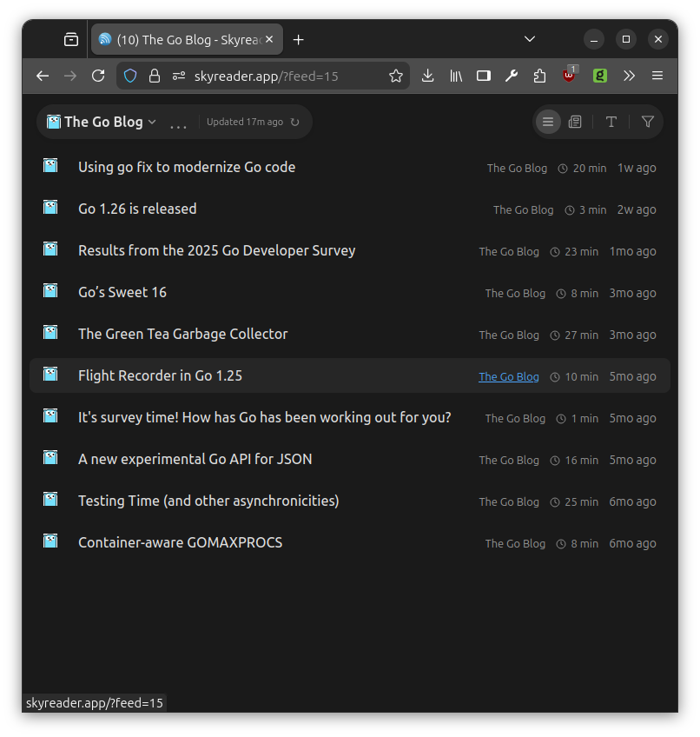The image size is (700, 737).
Task: Click the uBlock Origin extension icon
Action: click(x=569, y=76)
